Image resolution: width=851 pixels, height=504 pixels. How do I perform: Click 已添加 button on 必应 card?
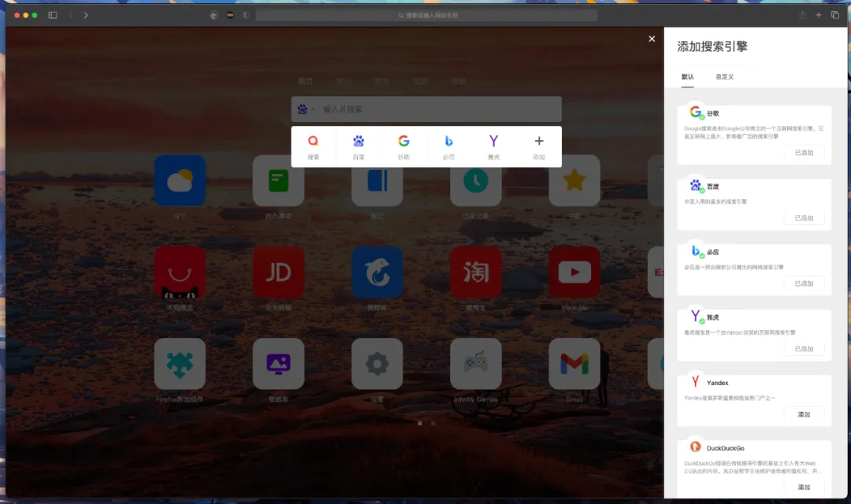click(x=805, y=283)
